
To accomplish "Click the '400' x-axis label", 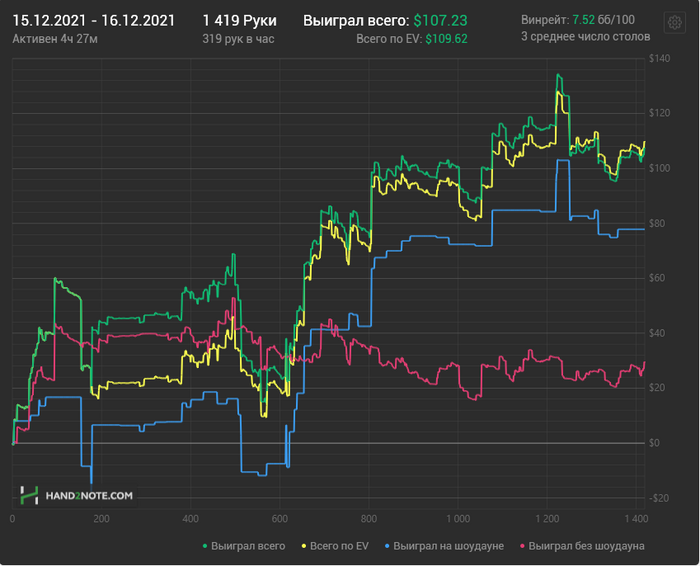I will pyautogui.click(x=191, y=519).
